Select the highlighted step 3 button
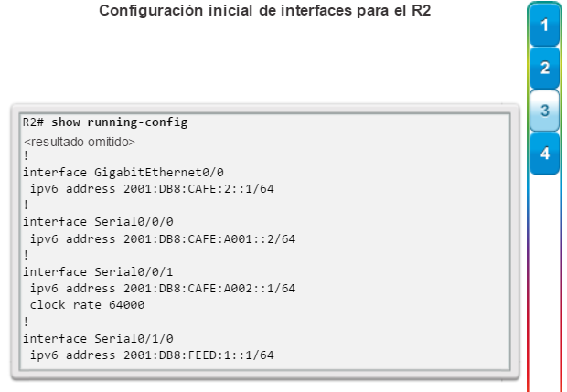Screen dimensions: 567x392 pos(544,111)
